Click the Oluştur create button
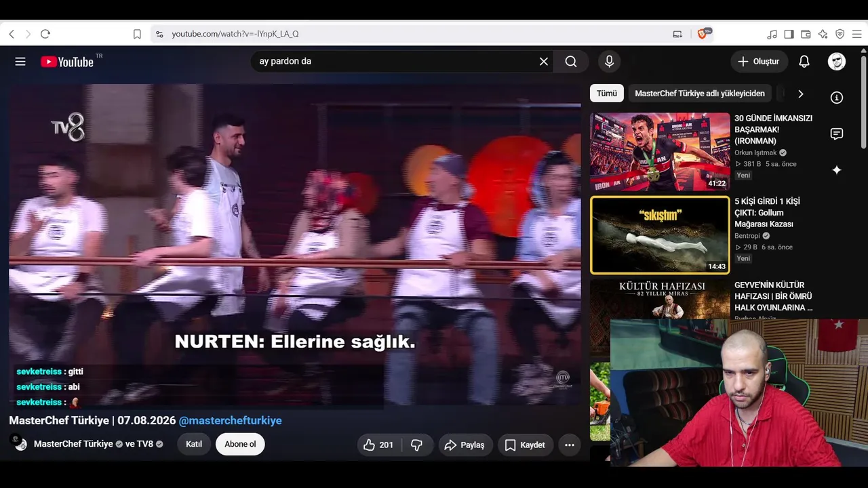Viewport: 868px width, 488px height. point(759,62)
